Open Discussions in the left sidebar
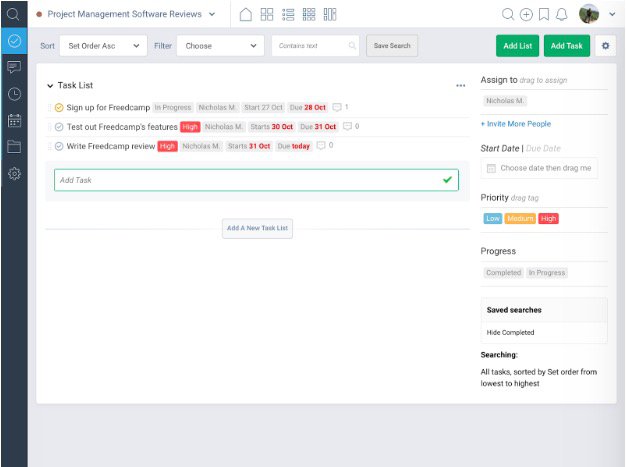 (14, 67)
